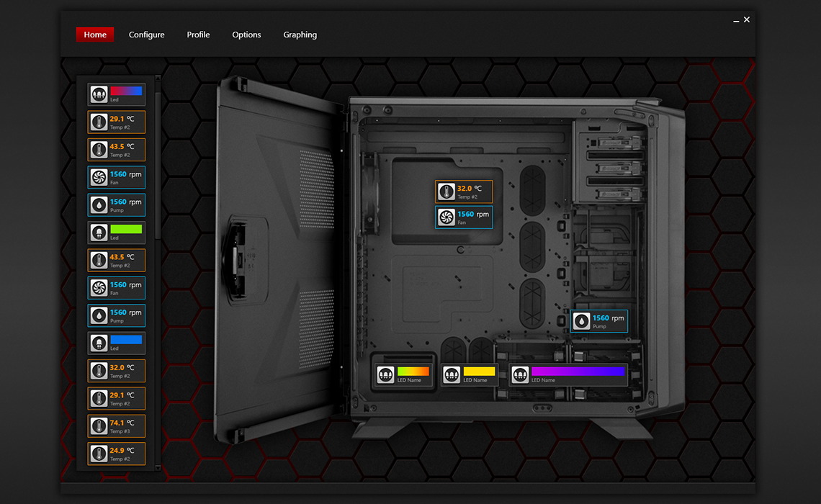The width and height of the screenshot is (821, 504).
Task: Open the Profile page
Action: pos(198,34)
